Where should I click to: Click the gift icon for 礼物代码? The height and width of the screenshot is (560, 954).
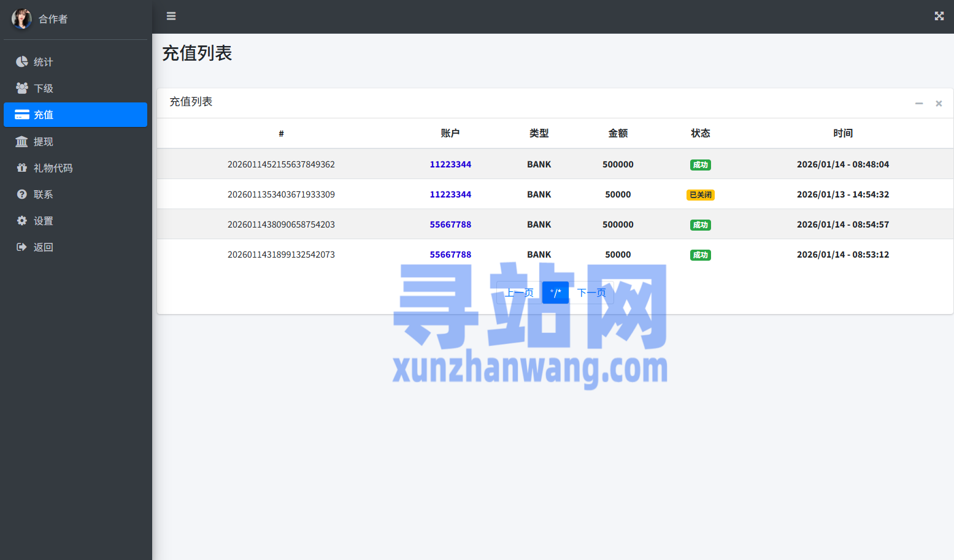pyautogui.click(x=22, y=168)
